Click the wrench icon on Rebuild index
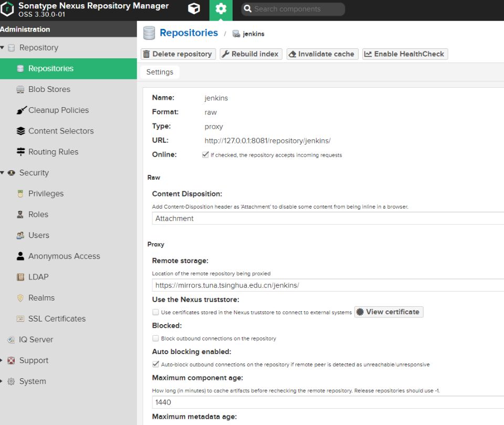The image size is (504, 425). (226, 54)
